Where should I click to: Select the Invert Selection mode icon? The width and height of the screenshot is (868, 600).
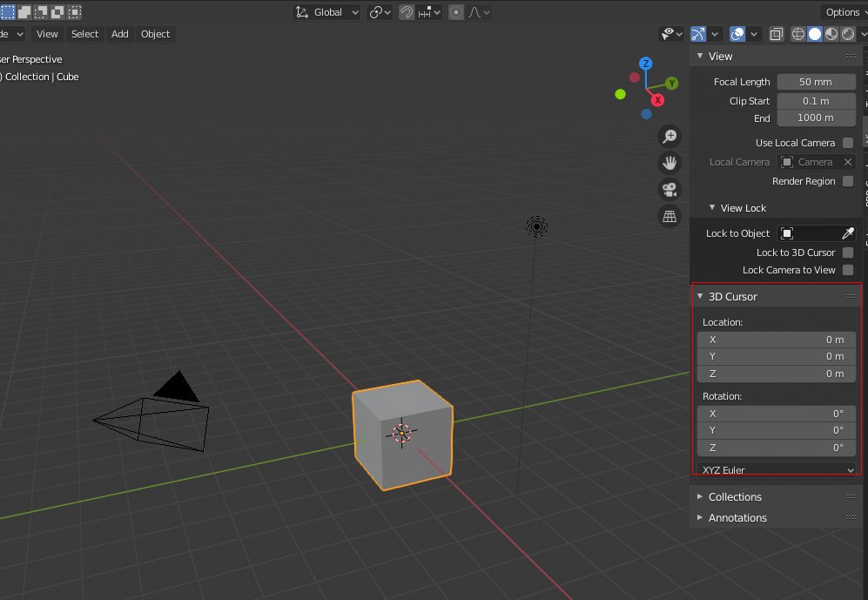[x=57, y=11]
